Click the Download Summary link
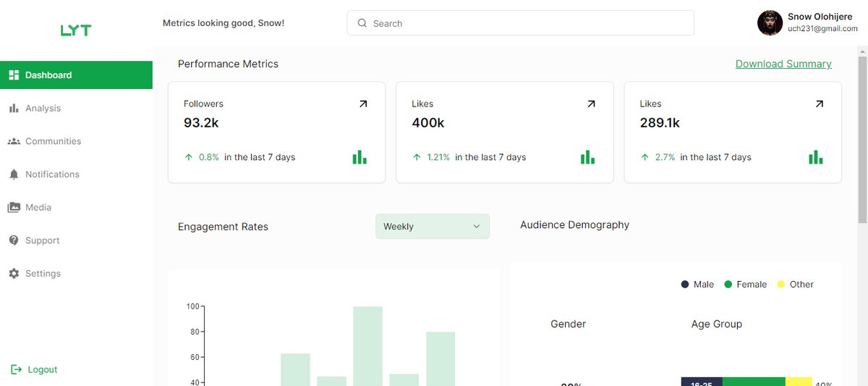The image size is (868, 386). [x=783, y=64]
